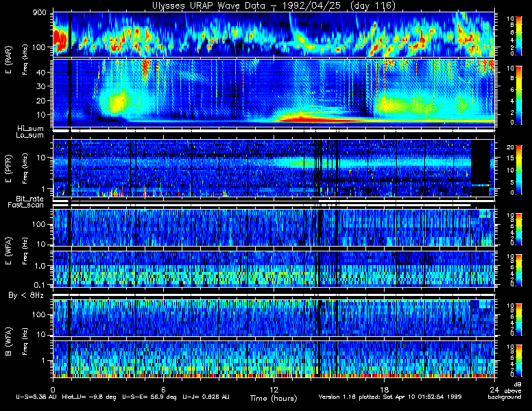
Task: Click the E (PFR) color bar scaled to 20
Action: click(x=508, y=167)
